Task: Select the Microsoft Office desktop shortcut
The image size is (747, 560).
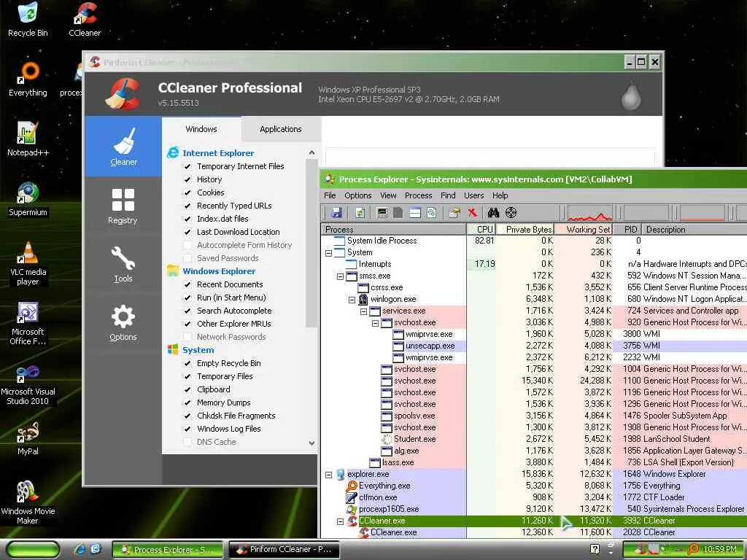Action: 28,323
